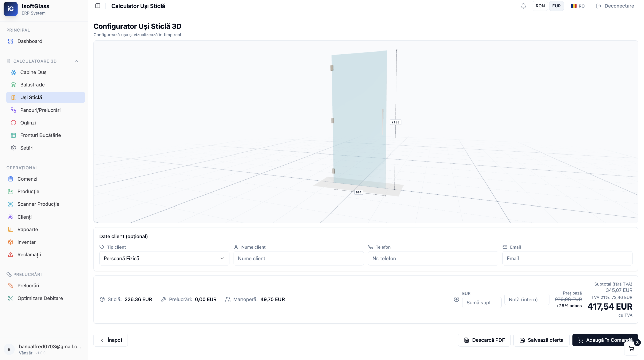The height and width of the screenshot is (360, 644).
Task: Click the Nume client input field
Action: (x=298, y=259)
